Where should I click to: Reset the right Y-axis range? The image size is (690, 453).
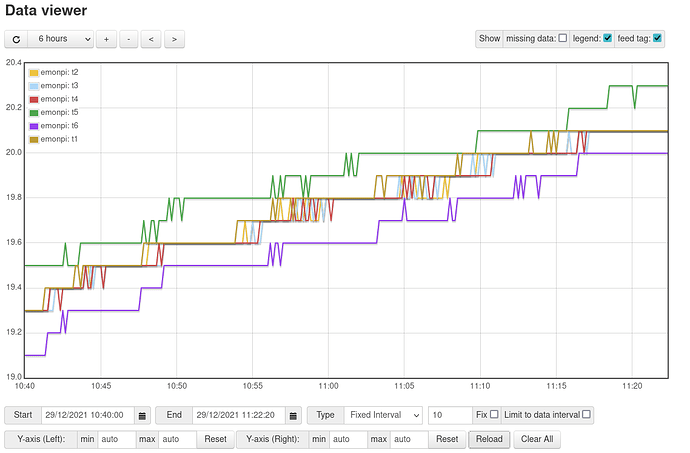(x=447, y=439)
